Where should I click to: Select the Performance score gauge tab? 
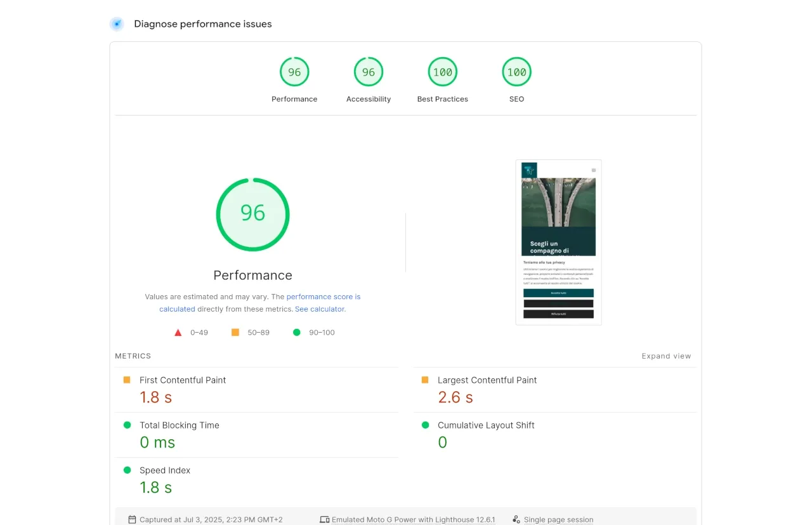294,80
